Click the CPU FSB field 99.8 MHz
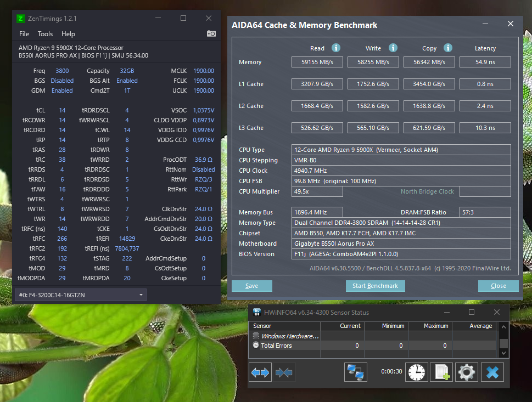Viewport: 532px width, 402px height. click(x=401, y=181)
